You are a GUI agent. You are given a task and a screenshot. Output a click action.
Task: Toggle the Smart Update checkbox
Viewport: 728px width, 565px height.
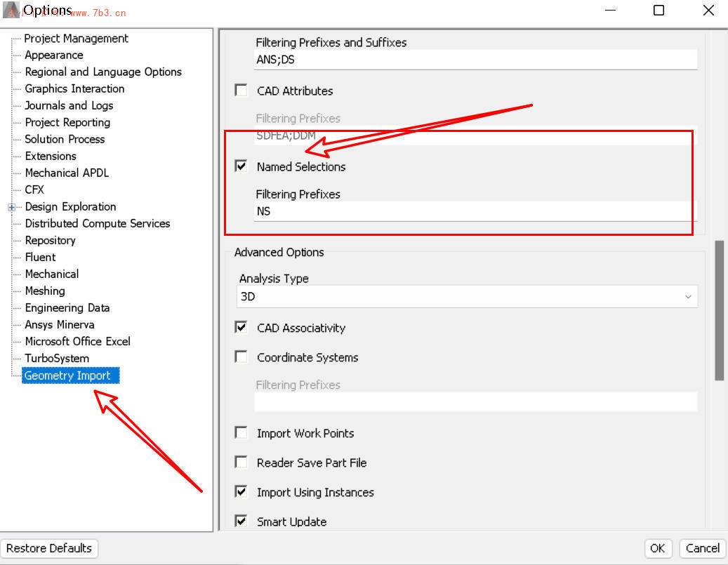pos(241,521)
